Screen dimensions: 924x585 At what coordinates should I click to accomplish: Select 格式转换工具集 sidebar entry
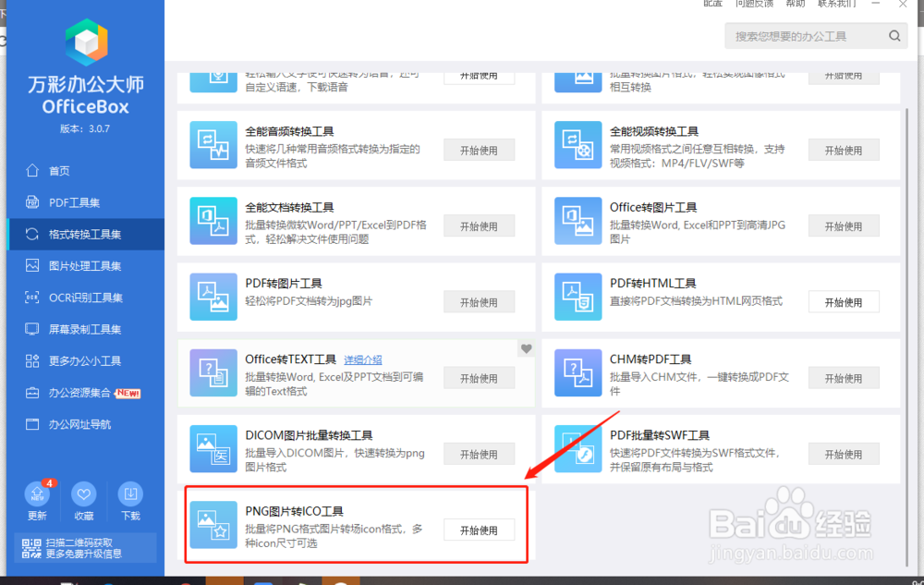pyautogui.click(x=85, y=235)
